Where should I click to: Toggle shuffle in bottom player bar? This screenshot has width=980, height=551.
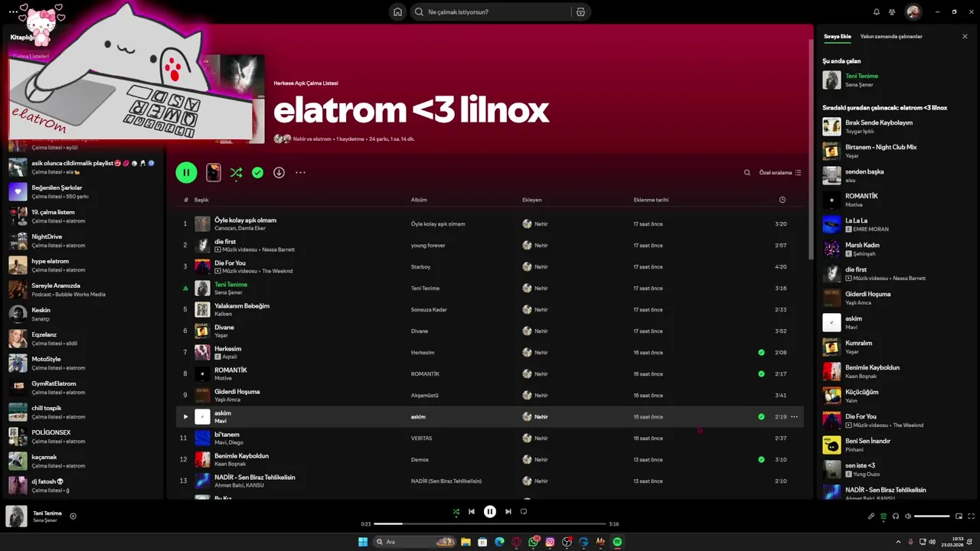456,511
